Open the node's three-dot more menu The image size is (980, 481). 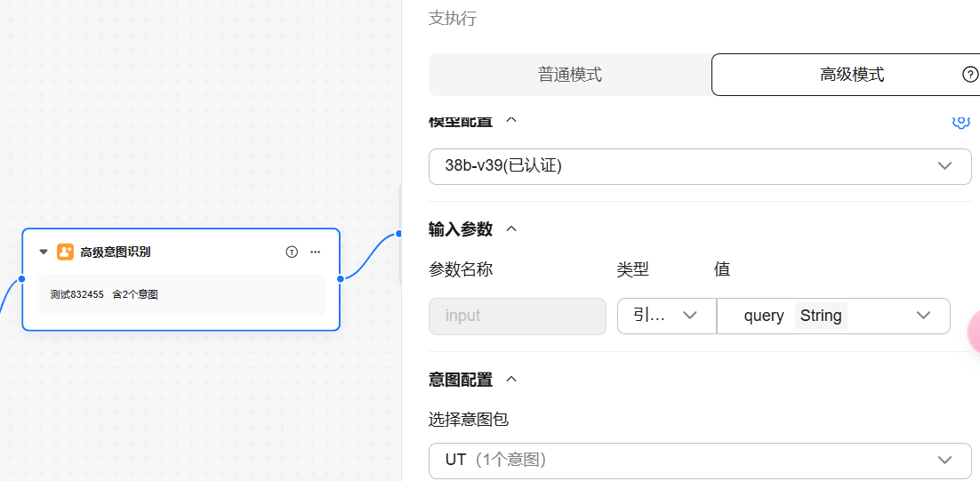click(315, 252)
